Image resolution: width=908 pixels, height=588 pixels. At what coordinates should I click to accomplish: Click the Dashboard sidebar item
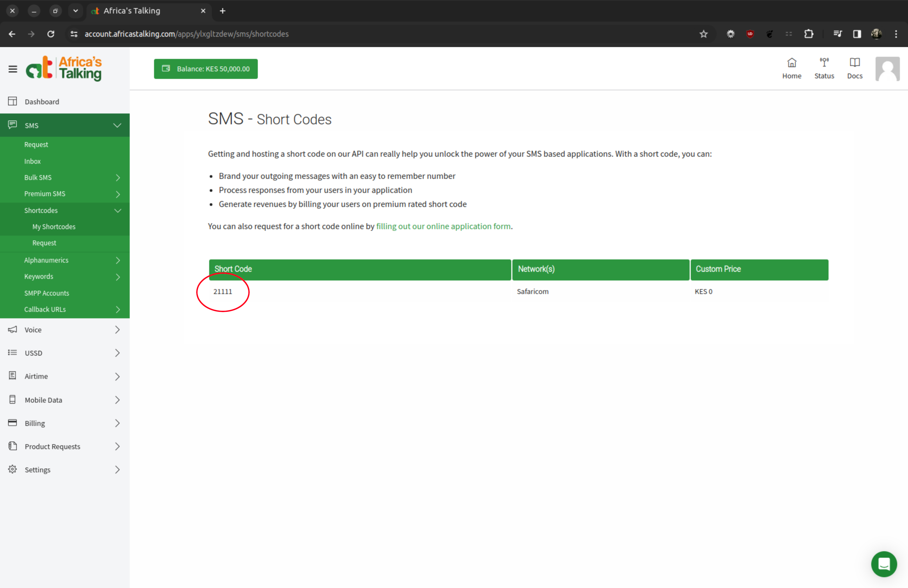[x=42, y=102]
